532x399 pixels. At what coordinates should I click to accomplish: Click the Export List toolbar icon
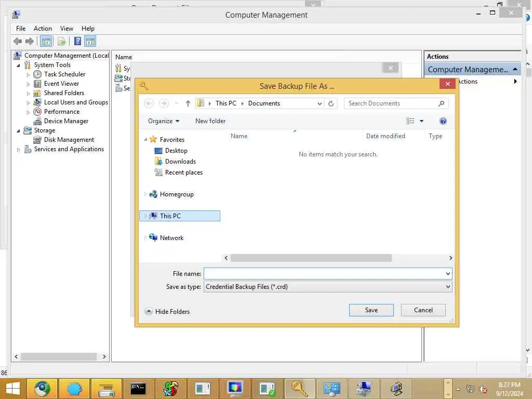[62, 42]
